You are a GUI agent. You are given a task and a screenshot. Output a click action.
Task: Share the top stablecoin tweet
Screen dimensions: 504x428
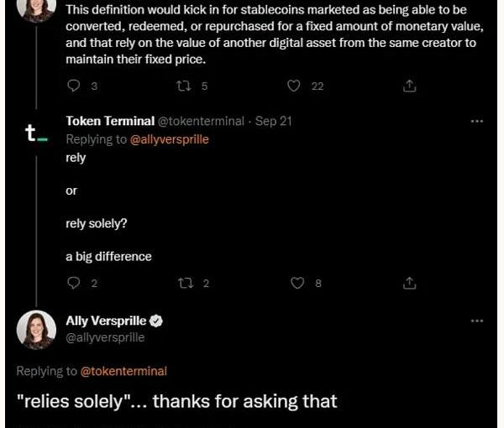pyautogui.click(x=410, y=86)
